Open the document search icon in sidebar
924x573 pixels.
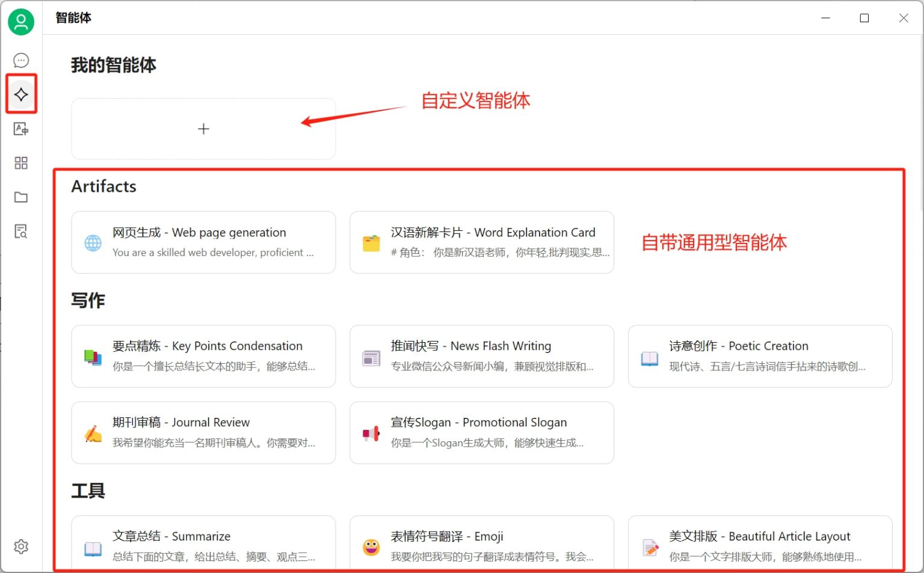21,231
